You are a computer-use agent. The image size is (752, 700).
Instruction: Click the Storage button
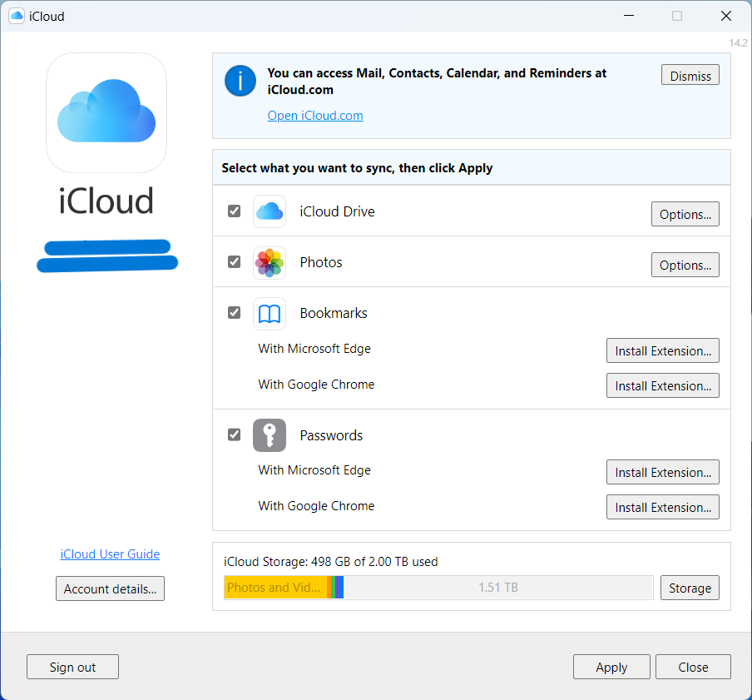[690, 588]
